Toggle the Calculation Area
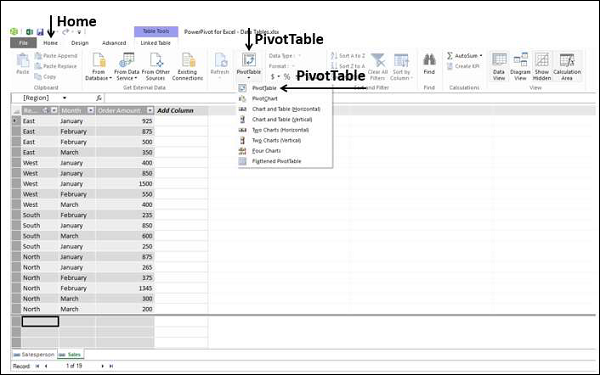Image resolution: width=600 pixels, height=375 pixels. [567, 67]
